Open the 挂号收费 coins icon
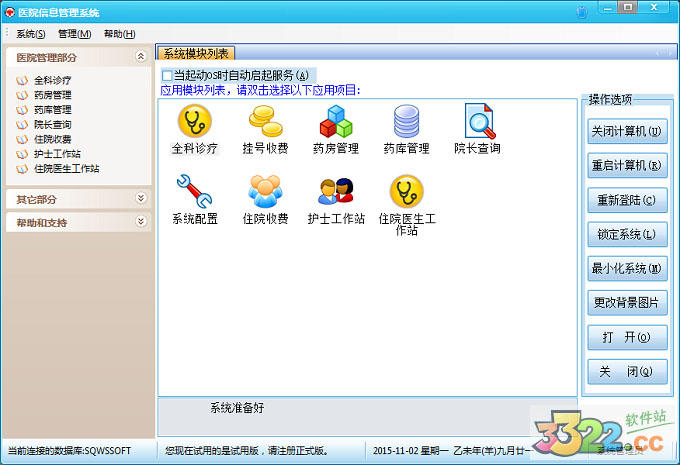The image size is (680, 465). coord(265,122)
